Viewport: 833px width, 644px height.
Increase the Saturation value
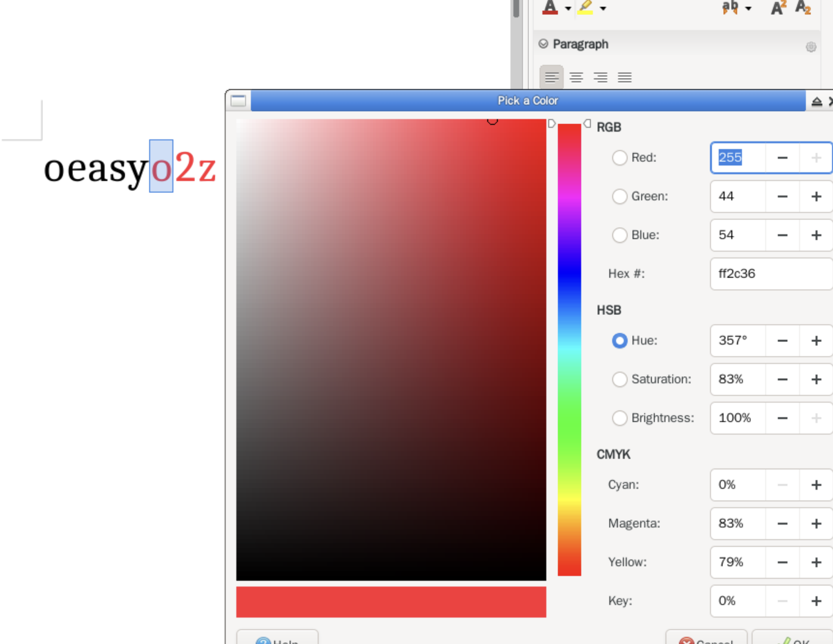816,379
